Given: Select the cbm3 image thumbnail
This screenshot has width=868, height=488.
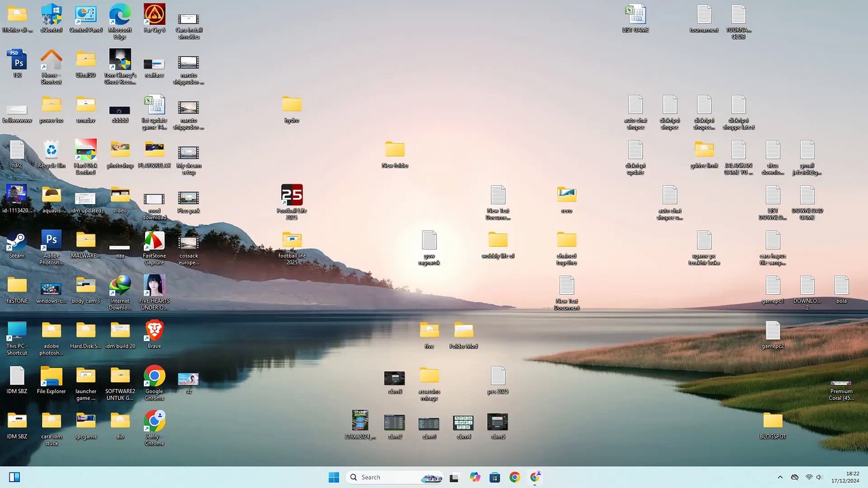Looking at the screenshot, I should [x=395, y=382].
